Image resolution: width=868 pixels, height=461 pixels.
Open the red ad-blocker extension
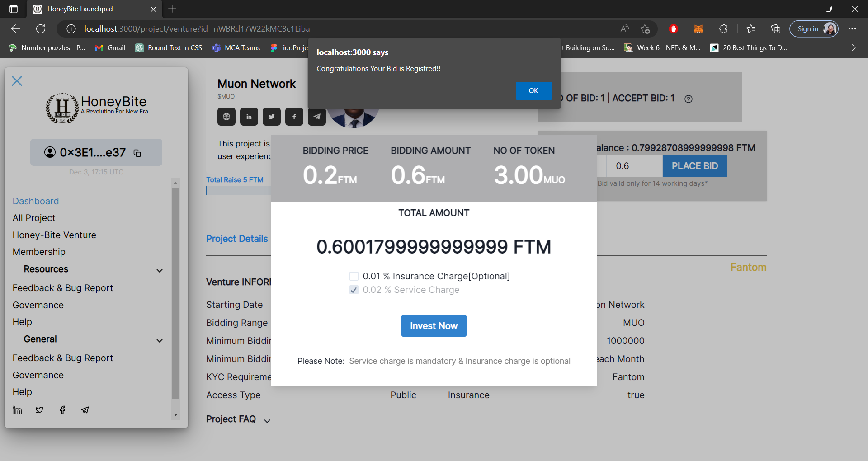point(674,29)
